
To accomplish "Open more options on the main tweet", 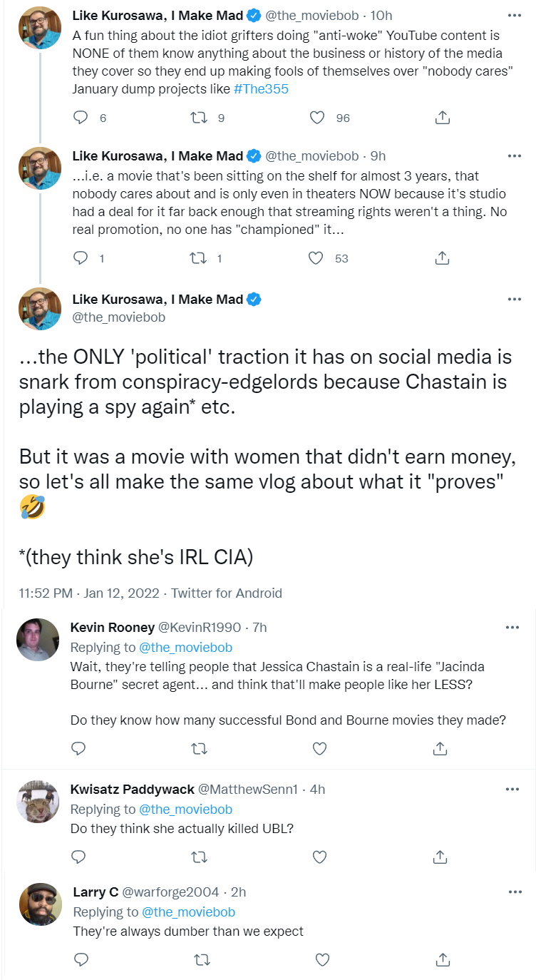I will coord(513,299).
